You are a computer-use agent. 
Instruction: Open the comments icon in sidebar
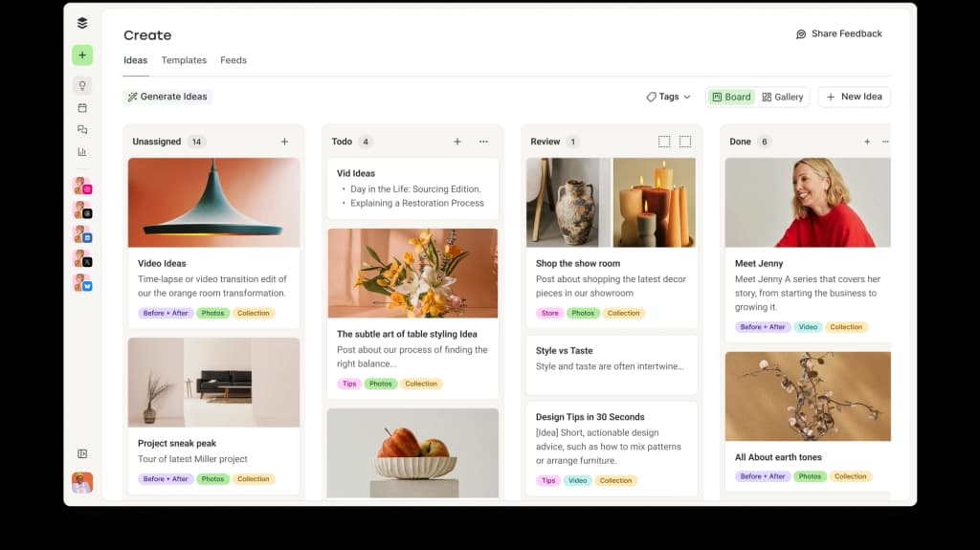point(82,130)
